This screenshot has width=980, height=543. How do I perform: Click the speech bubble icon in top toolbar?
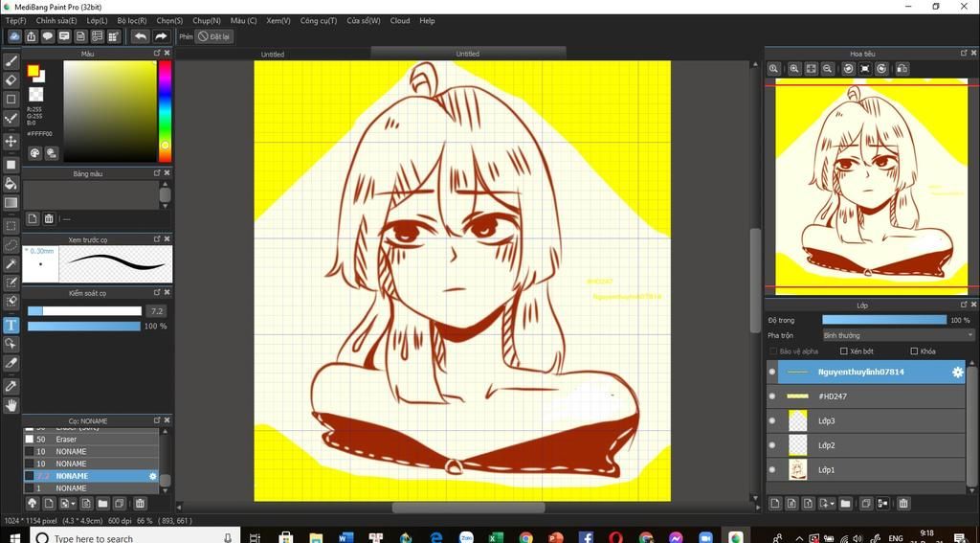coord(48,36)
